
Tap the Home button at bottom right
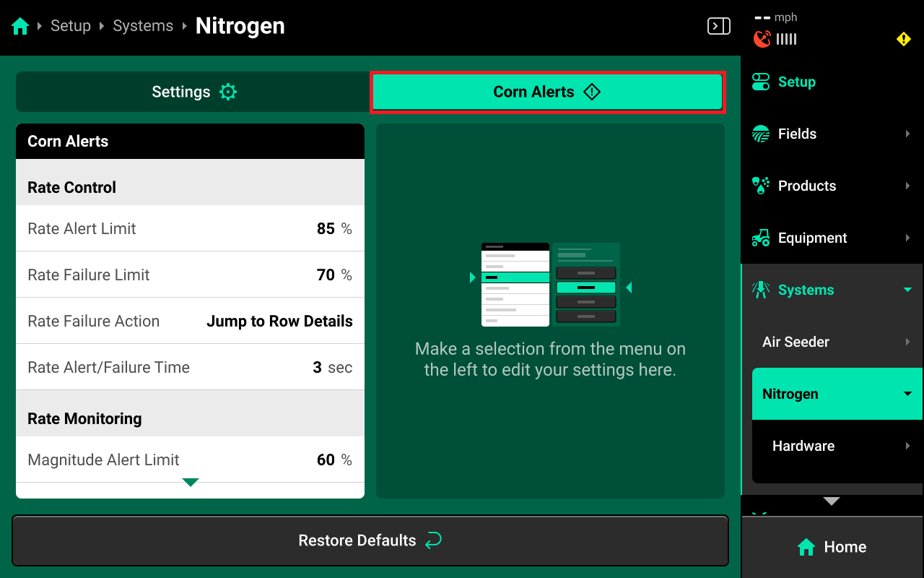832,547
